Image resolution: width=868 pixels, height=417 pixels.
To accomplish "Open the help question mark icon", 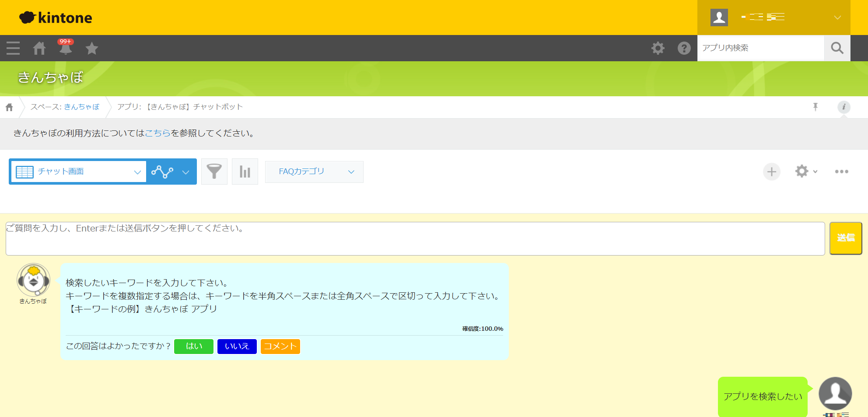I will point(684,48).
